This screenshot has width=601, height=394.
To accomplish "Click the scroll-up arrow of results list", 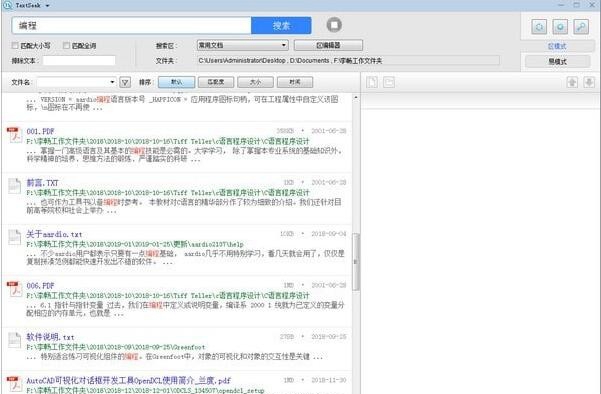I will pyautogui.click(x=356, y=98).
